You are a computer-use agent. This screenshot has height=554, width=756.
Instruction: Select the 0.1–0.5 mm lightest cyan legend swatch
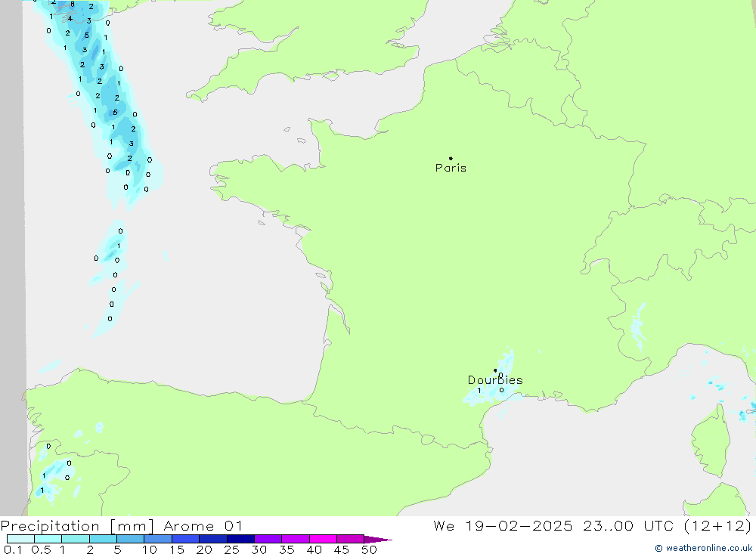pyautogui.click(x=20, y=539)
